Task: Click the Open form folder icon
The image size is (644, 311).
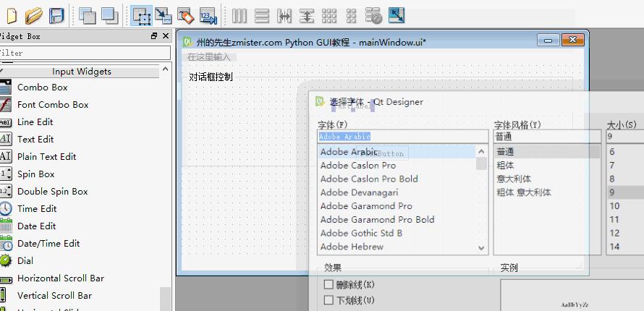Action: pos(33,16)
